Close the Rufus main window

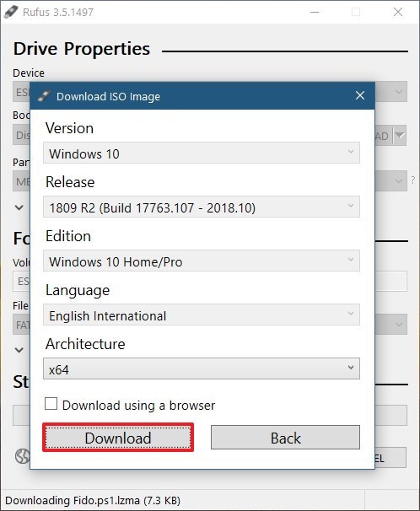tap(398, 12)
